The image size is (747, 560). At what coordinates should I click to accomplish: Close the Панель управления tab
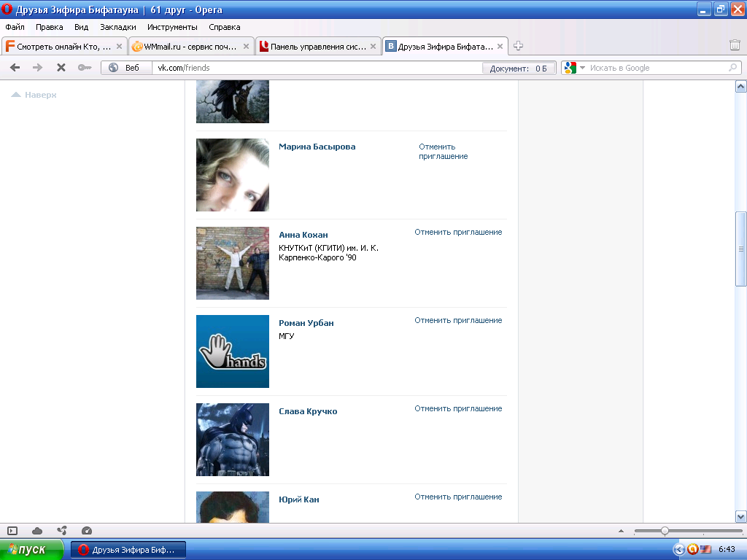coord(373,46)
